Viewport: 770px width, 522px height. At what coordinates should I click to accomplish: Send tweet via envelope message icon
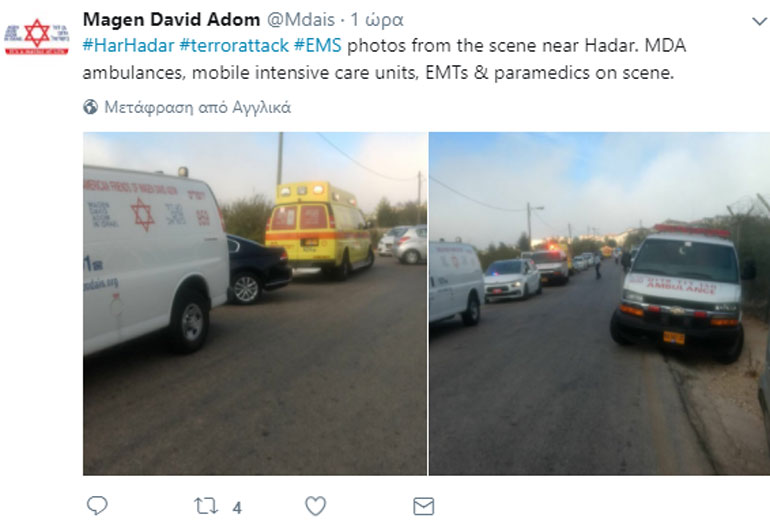423,506
